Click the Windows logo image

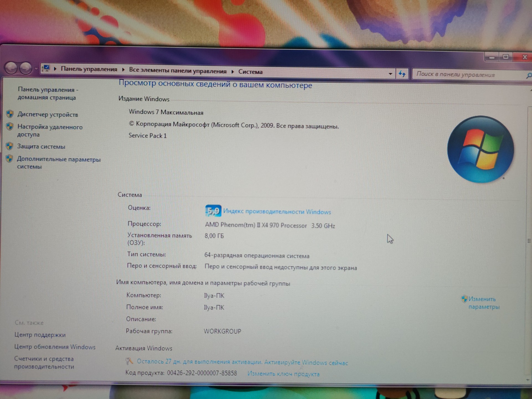pos(480,149)
